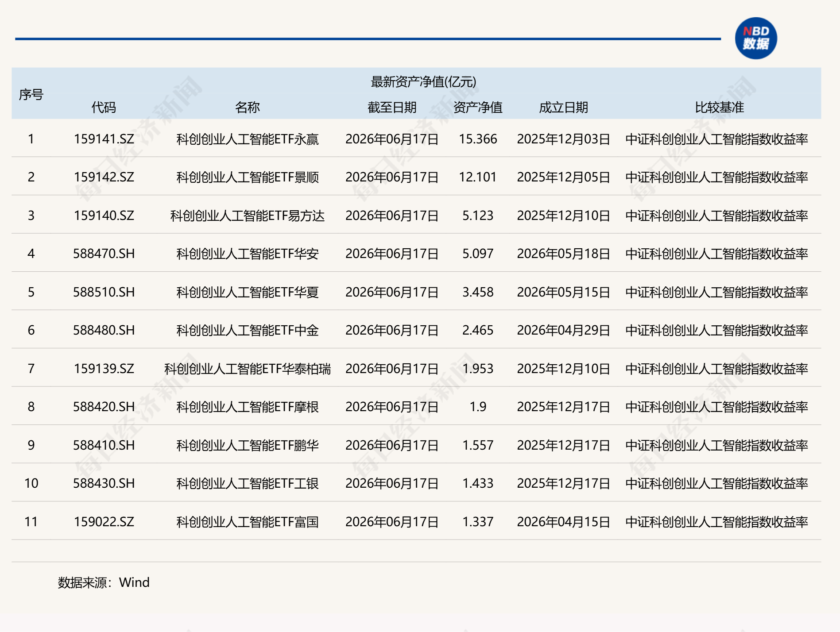Image resolution: width=840 pixels, height=632 pixels.
Task: Click net asset value 1.557
Action: pyautogui.click(x=478, y=445)
